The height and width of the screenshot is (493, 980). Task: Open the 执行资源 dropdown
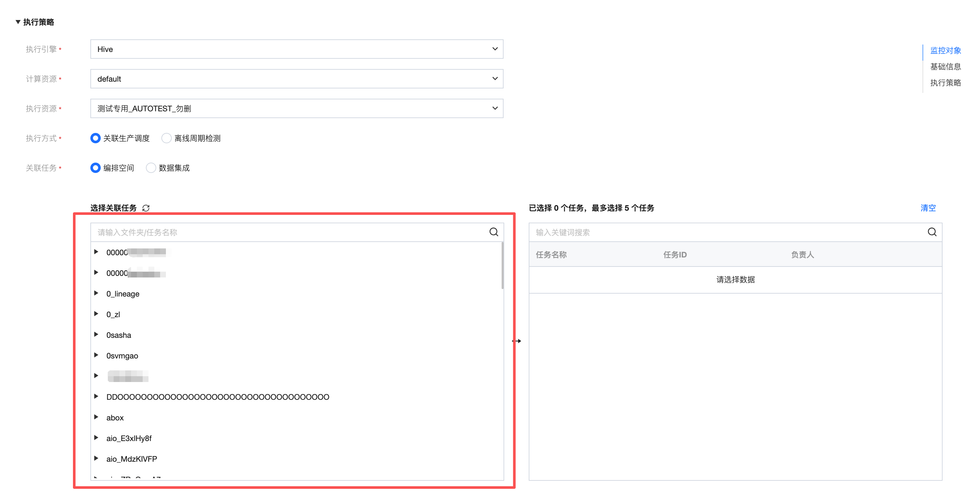click(296, 108)
